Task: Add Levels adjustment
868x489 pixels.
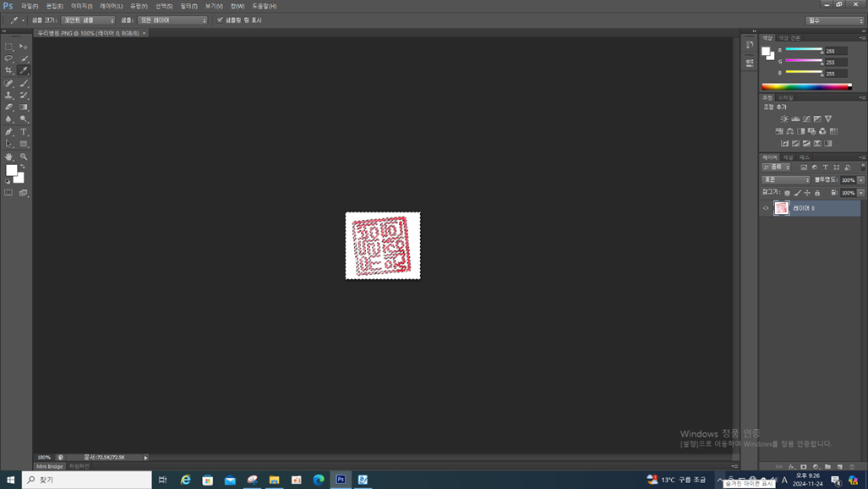Action: (795, 119)
